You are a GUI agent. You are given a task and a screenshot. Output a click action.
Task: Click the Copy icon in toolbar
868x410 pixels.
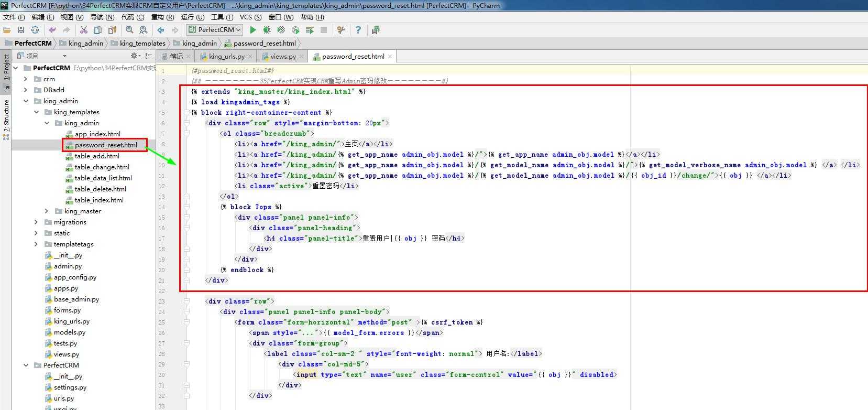[97, 30]
